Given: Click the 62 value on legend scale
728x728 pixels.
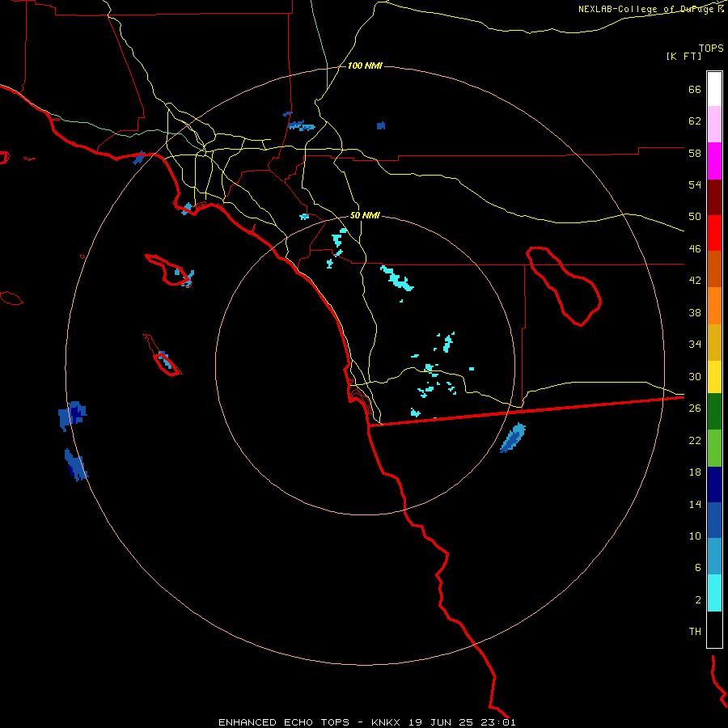Looking at the screenshot, I should tap(695, 121).
